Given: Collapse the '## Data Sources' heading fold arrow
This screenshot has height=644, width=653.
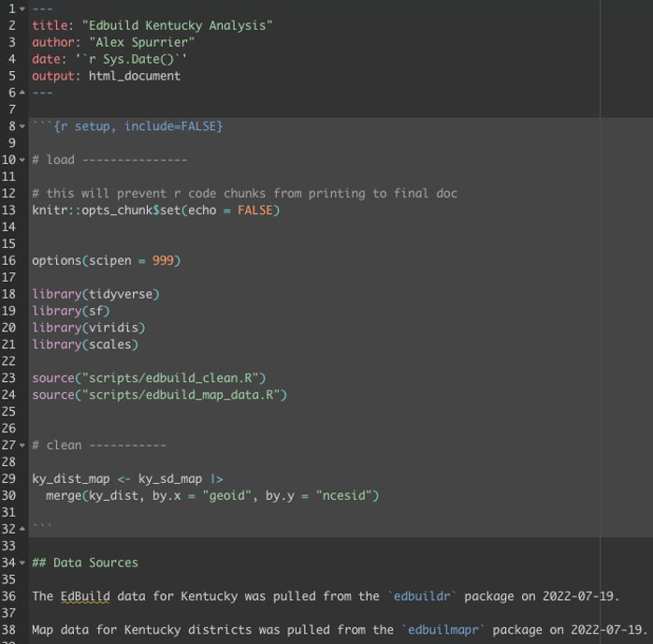Looking at the screenshot, I should [22, 563].
